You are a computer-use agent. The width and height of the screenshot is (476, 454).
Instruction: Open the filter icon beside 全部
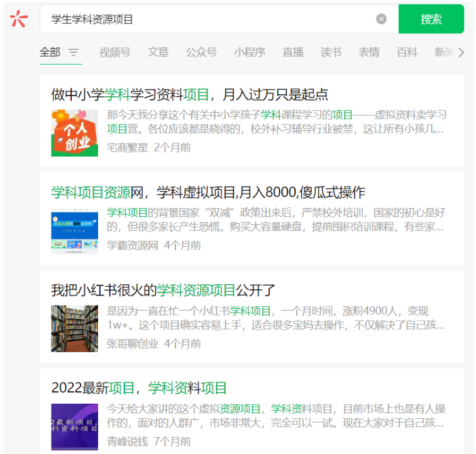tap(74, 52)
